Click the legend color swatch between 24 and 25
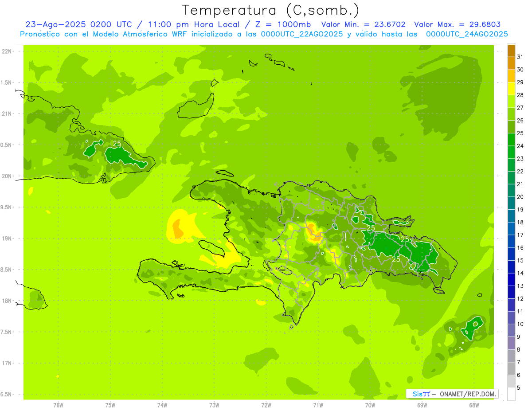 coord(511,140)
